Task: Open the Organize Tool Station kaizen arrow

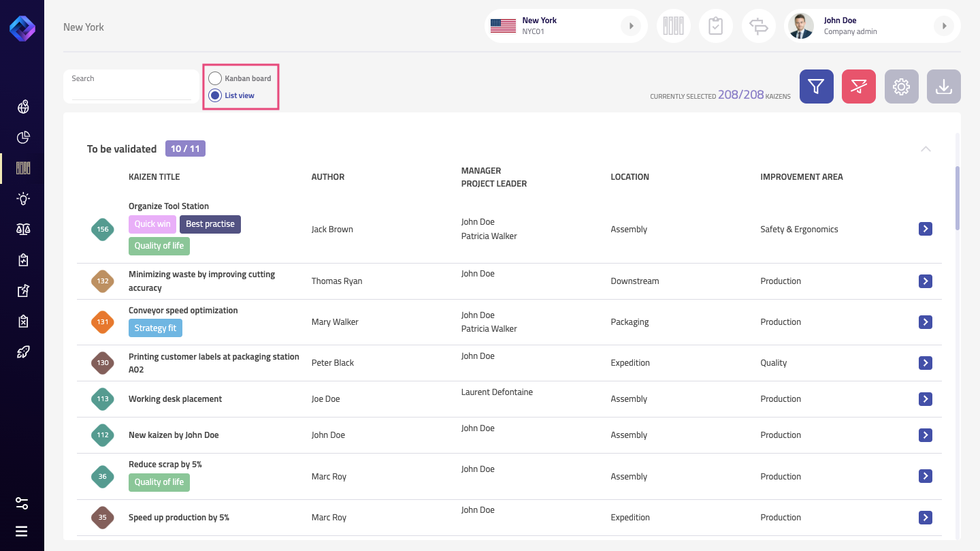Action: coord(925,229)
